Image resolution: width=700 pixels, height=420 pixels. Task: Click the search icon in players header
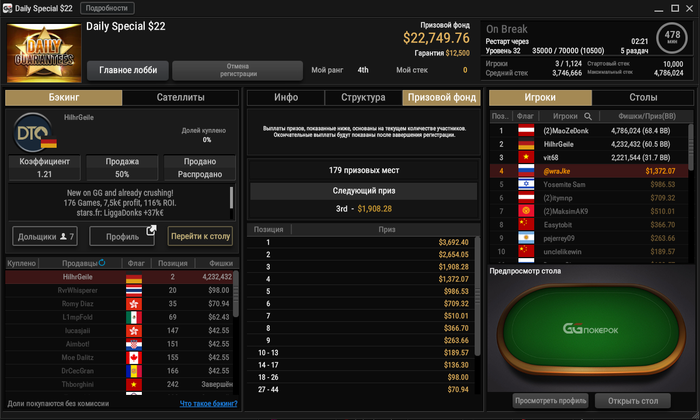[588, 116]
